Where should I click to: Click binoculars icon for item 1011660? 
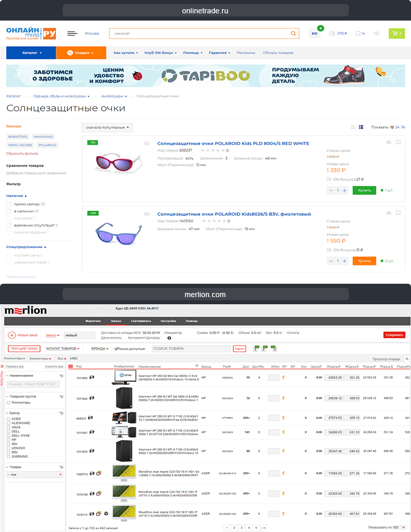91,377
